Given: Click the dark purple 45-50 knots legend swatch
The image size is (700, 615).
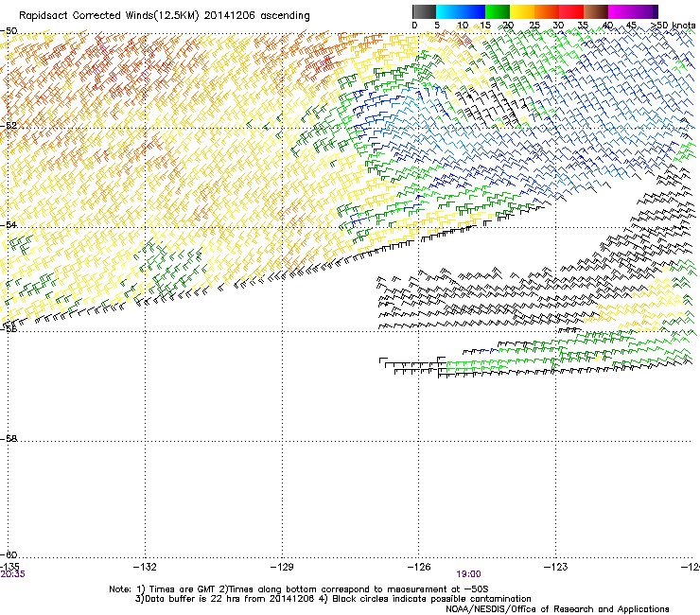Looking at the screenshot, I should tap(645, 11).
